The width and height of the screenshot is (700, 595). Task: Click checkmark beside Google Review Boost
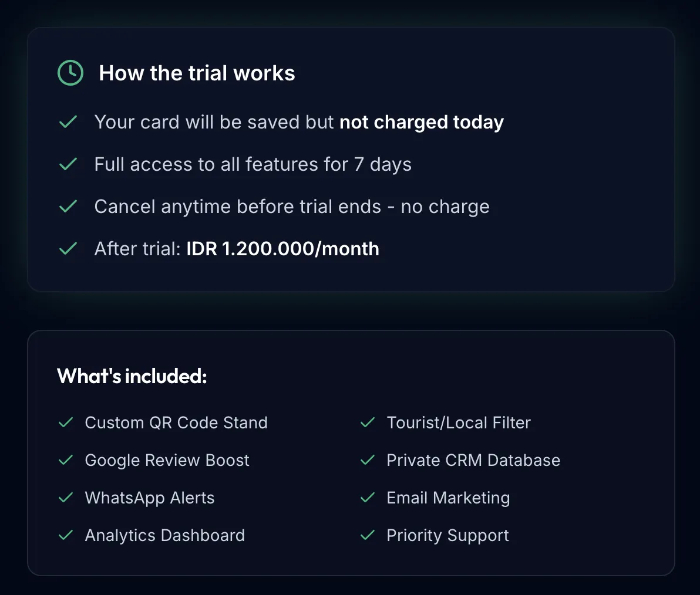pyautogui.click(x=66, y=460)
